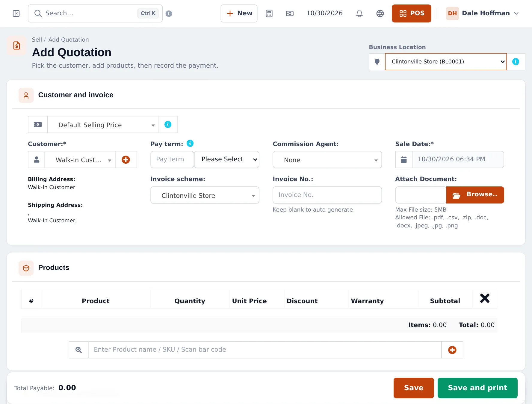Click the Business Location info icon

click(516, 62)
